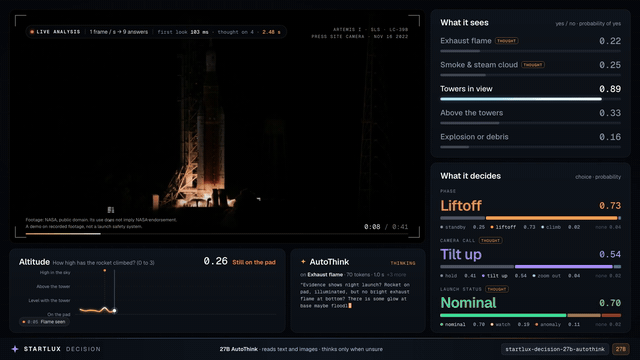The height and width of the screenshot is (360, 640).
Task: Click the 0:08 elapsed time readout
Action: 372,227
